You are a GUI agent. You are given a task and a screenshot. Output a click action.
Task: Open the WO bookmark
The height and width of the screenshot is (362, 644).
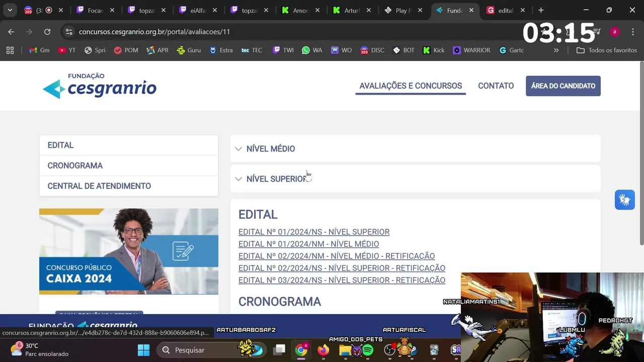coord(341,50)
